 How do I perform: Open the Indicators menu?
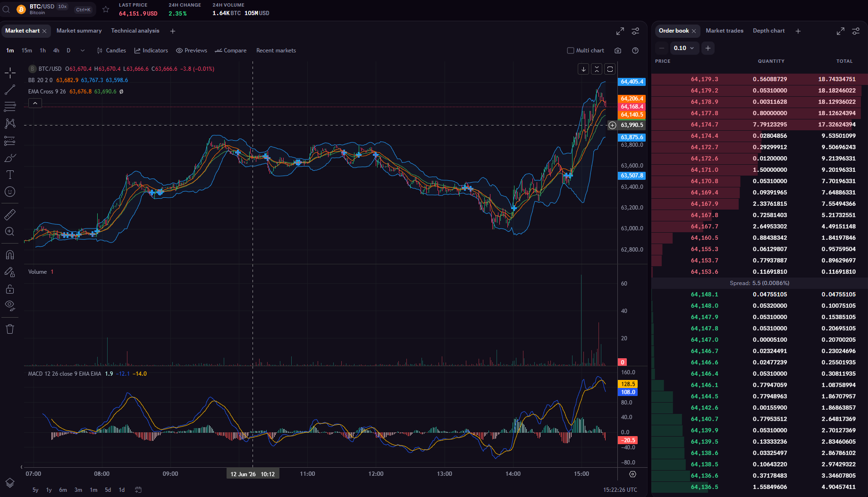(x=151, y=51)
